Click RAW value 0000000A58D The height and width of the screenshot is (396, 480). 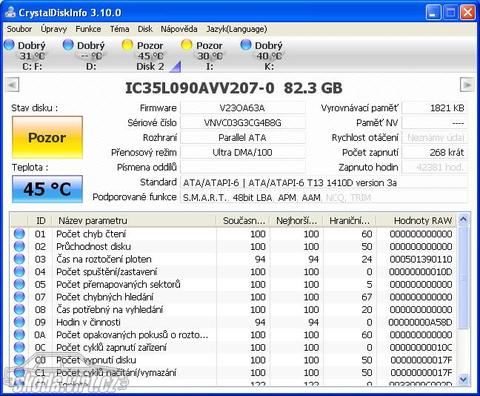(420, 322)
